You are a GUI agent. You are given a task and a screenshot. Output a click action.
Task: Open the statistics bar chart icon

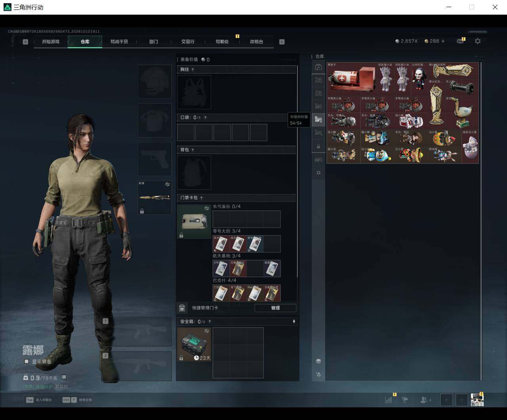[388, 400]
